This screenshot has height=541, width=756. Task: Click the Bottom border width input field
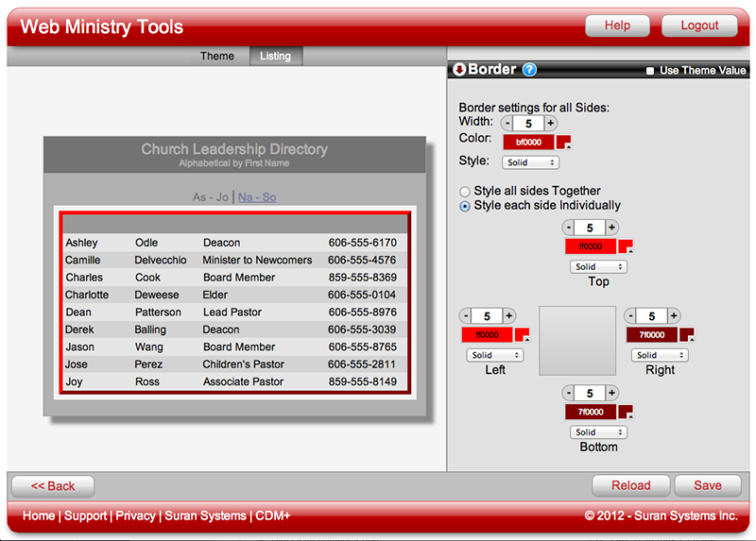point(590,393)
